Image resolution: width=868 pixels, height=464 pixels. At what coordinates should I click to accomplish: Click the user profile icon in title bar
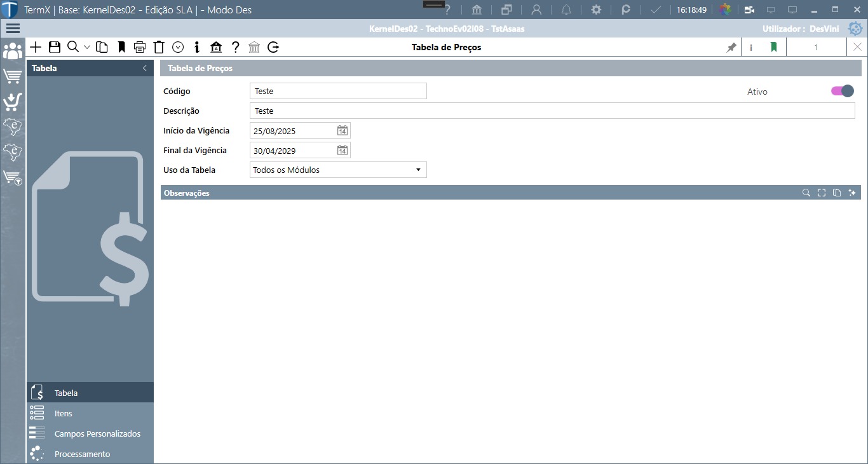click(537, 10)
